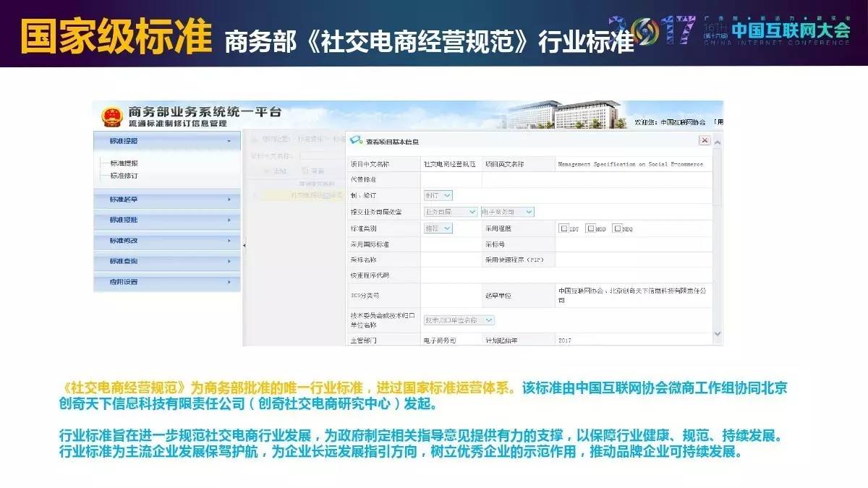Check the NEQ adoption checkbox
The width and height of the screenshot is (868, 488).
[x=617, y=228]
